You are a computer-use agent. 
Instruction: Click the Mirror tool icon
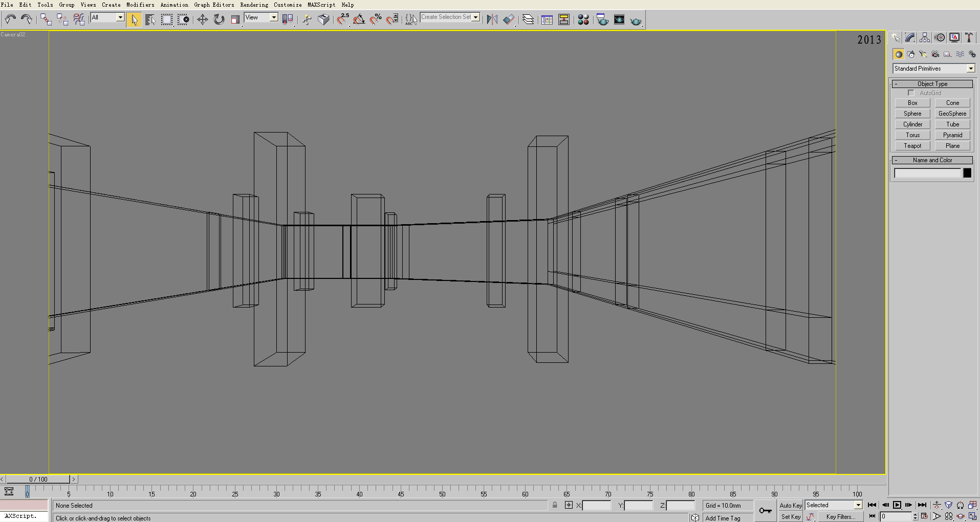(x=492, y=20)
